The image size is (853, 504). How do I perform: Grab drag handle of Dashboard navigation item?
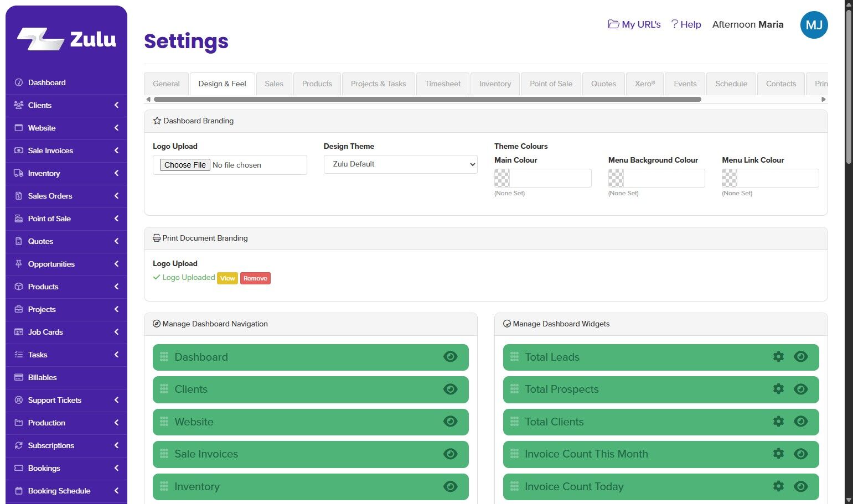(x=164, y=357)
